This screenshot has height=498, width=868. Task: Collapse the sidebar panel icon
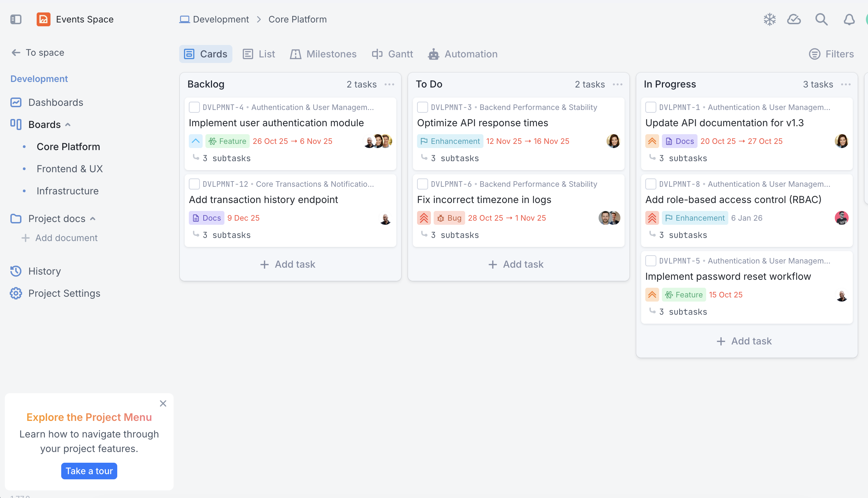coord(16,19)
